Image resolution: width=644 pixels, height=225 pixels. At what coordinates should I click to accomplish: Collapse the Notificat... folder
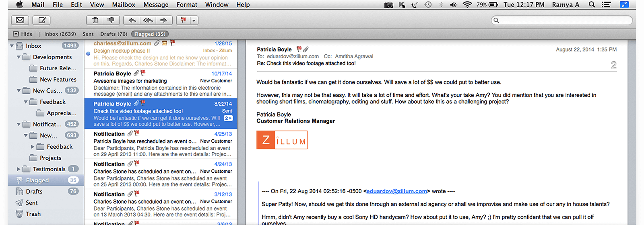(19, 125)
